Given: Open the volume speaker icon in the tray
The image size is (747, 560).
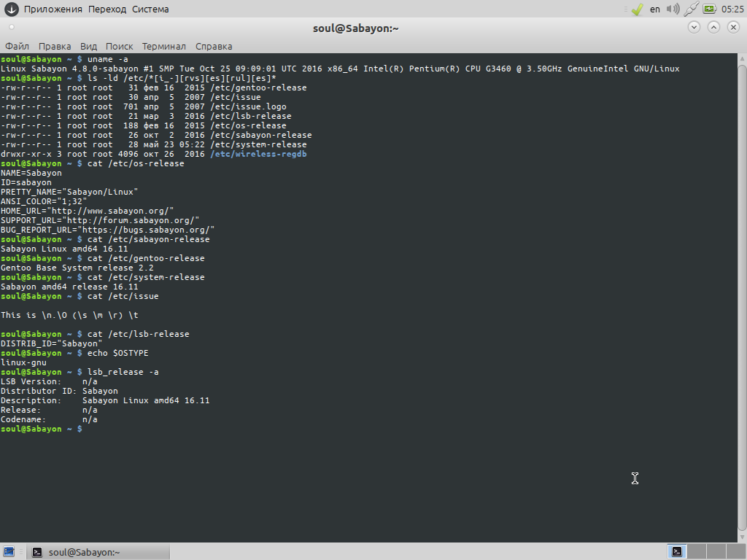Looking at the screenshot, I should click(x=673, y=9).
